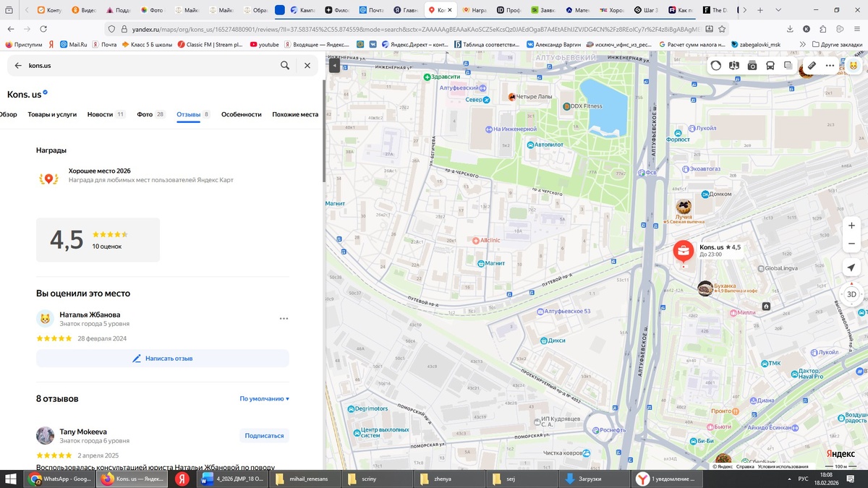This screenshot has height=488, width=868.
Task: Open the three-dots more menu on map
Action: click(x=830, y=65)
